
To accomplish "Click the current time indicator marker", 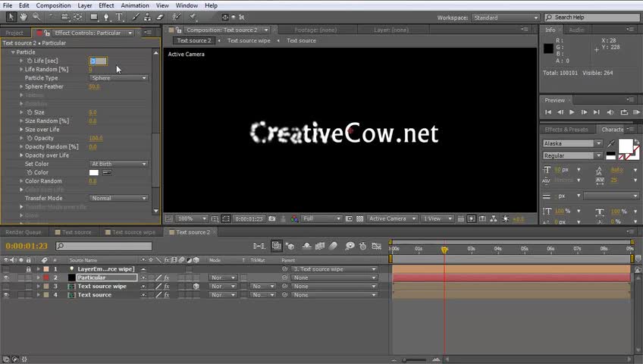I will coord(444,249).
